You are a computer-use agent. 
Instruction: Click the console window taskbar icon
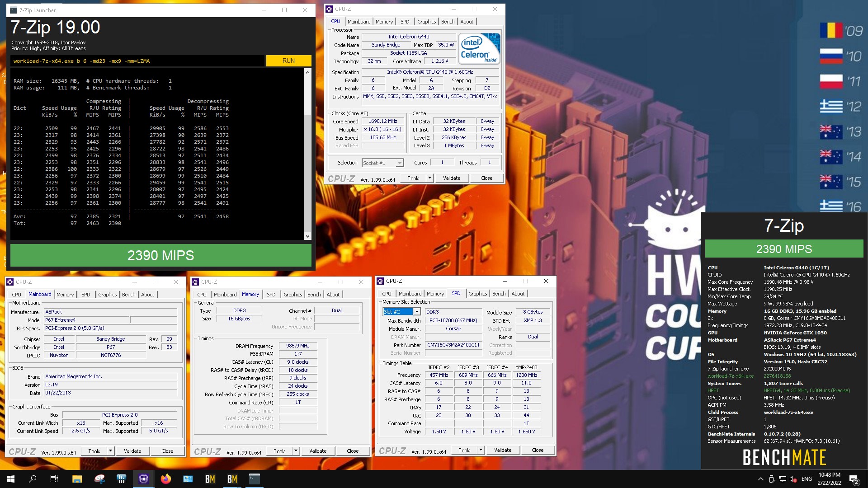tap(255, 479)
